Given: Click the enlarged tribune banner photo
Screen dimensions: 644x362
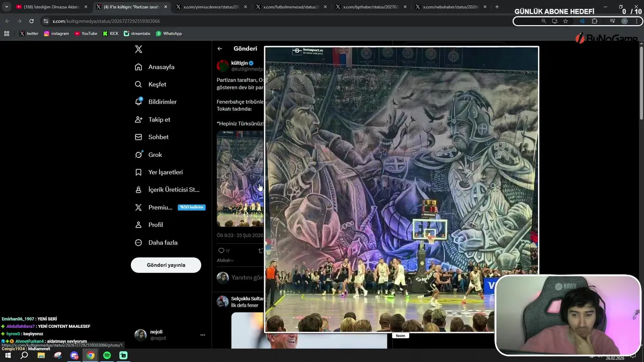Looking at the screenshot, I should click(x=401, y=189).
